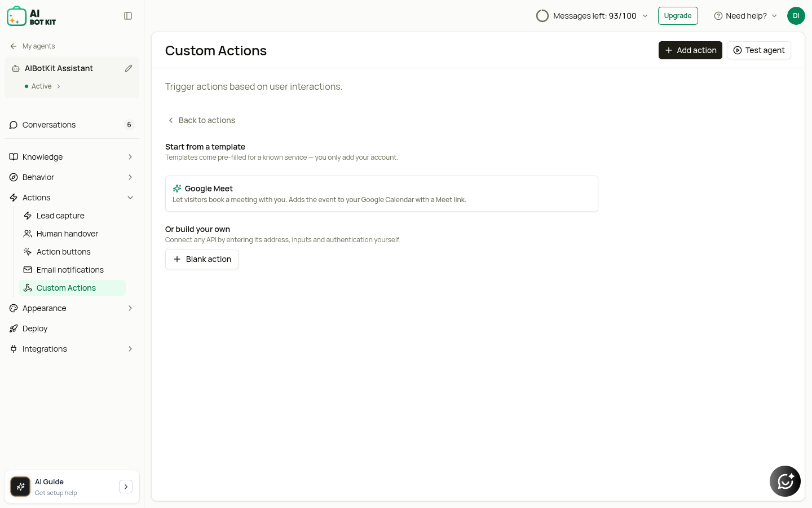Click the Behavior compass icon
Viewport: 812px width, 508px height.
tap(14, 177)
